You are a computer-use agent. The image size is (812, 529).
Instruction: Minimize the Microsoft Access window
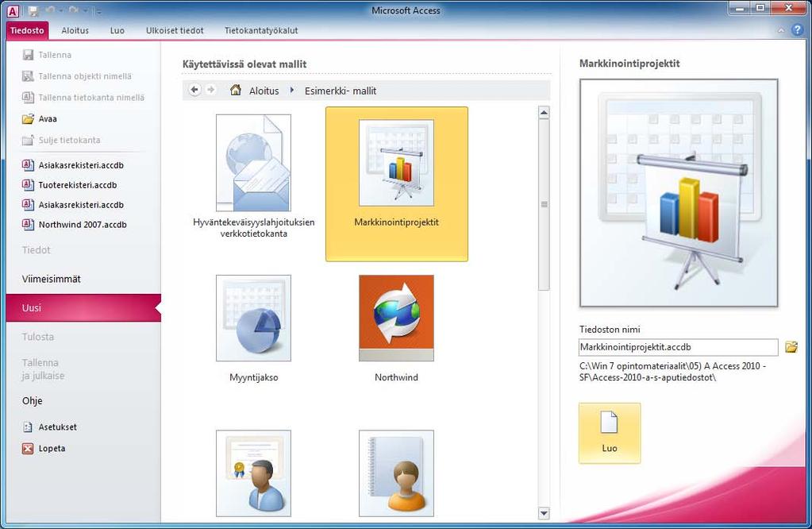(740, 8)
